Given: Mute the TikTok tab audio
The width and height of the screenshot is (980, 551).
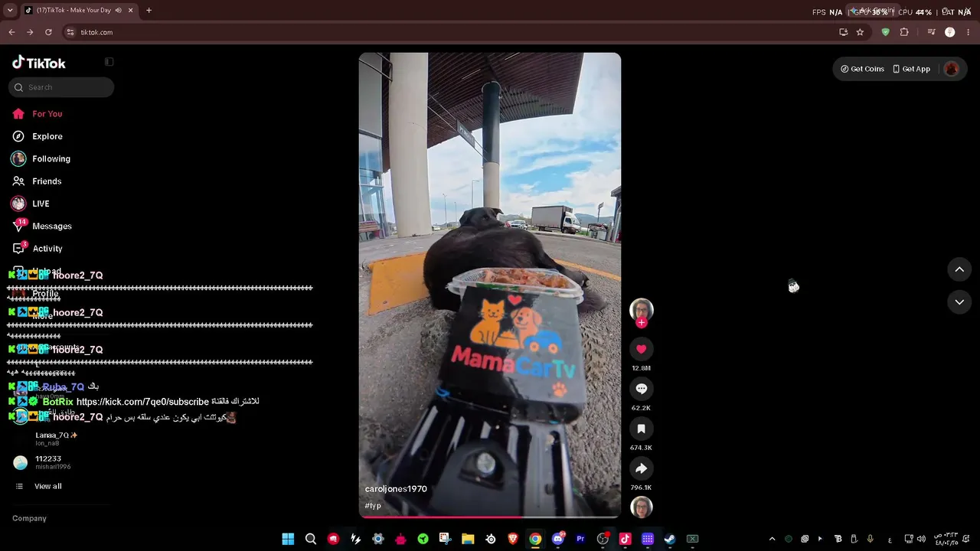Looking at the screenshot, I should (119, 11).
